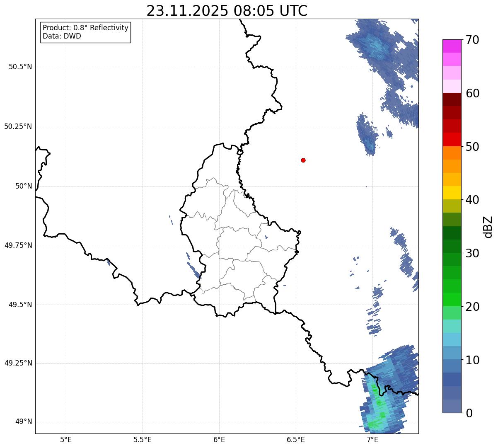Click the 40 tick label on colorbar
Screen dimensions: 498x448
[472, 200]
